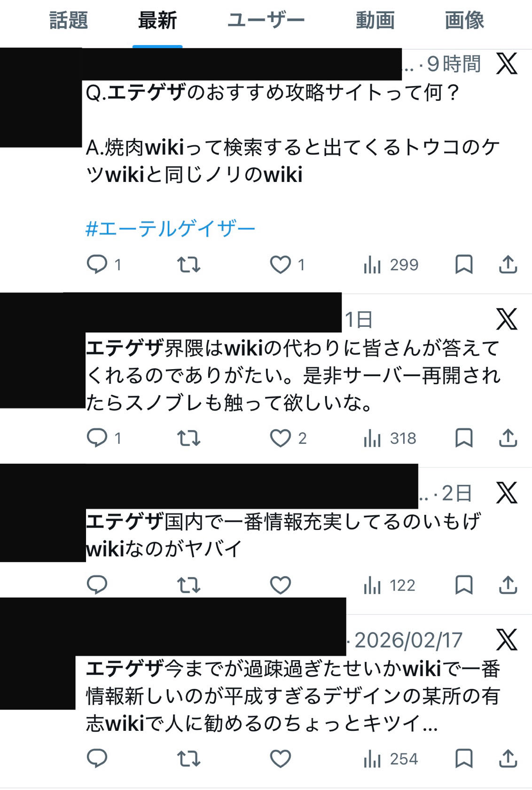Open X logo menu on 1日 post
This screenshot has height=790, width=532.
(x=507, y=319)
